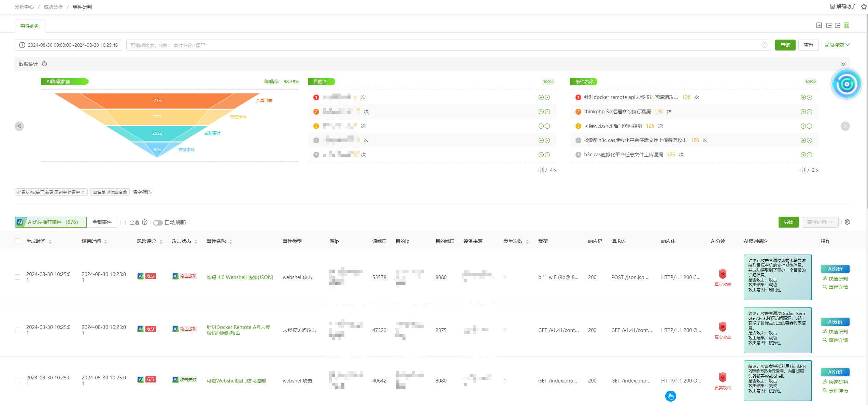Click the add panel plus-square icon
868x405 pixels.
[819, 25]
